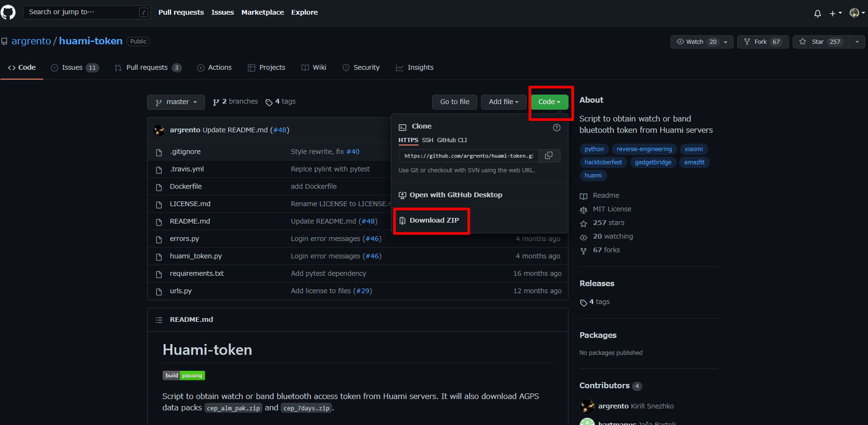Screen dimensions: 868x425
Task: Open the star lists dropdown arrow
Action: coord(857,42)
